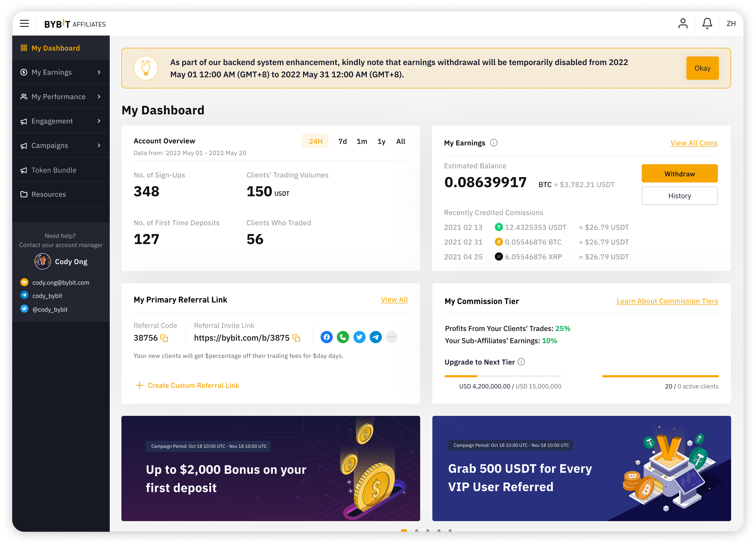Switch overview range to 7d
The width and height of the screenshot is (756, 545).
[x=342, y=141]
